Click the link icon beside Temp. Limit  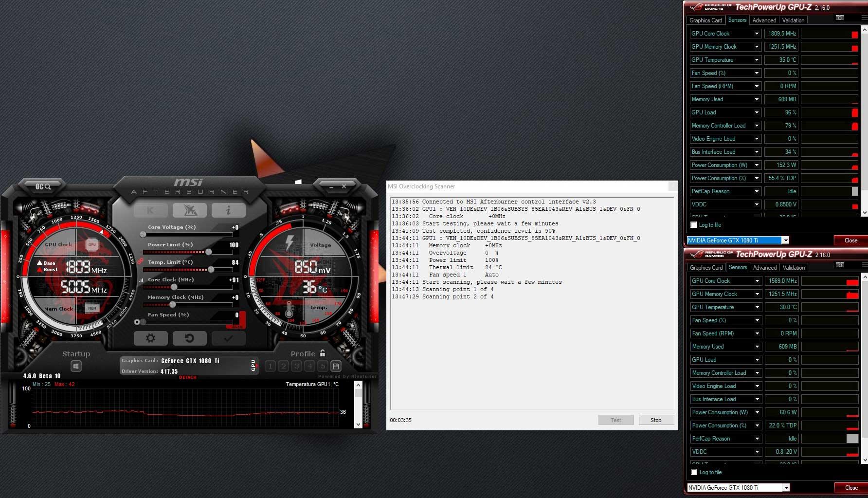pos(140,262)
